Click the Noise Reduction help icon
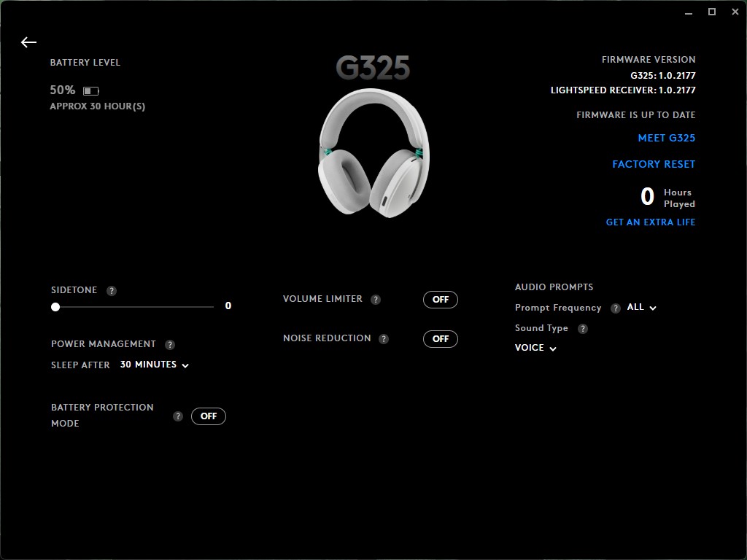Viewport: 747px width, 560px height. pyautogui.click(x=384, y=339)
